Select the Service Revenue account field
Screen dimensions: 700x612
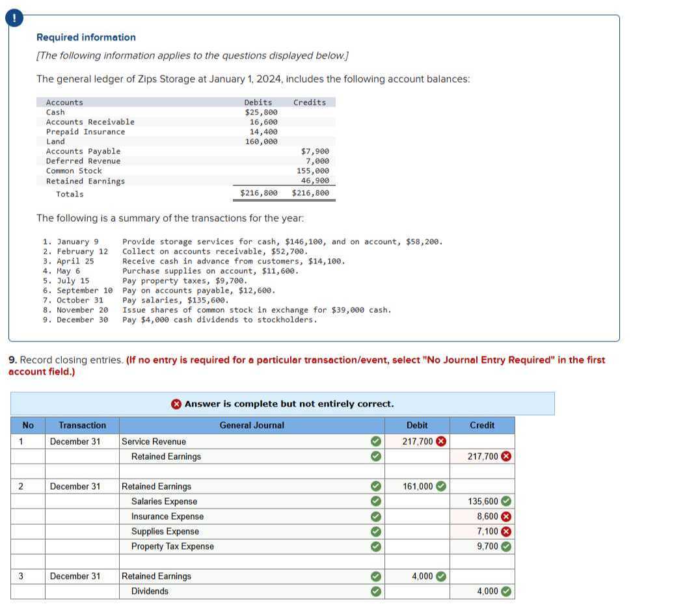click(252, 442)
